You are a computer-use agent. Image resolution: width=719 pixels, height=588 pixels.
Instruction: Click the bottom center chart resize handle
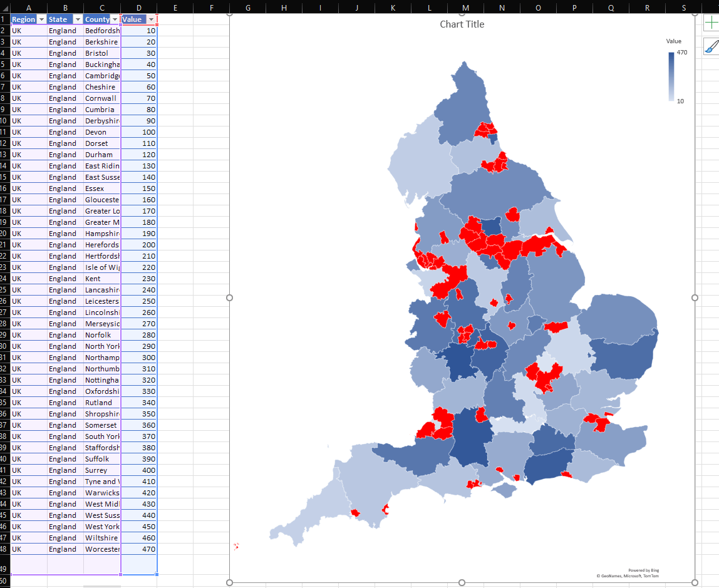tap(462, 582)
